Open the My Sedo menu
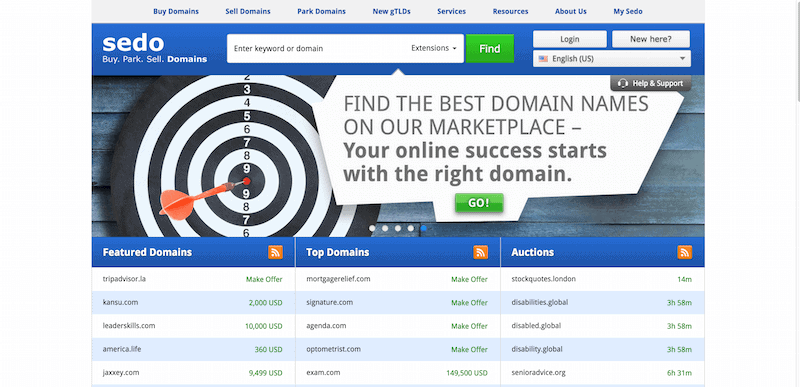800x387 pixels. (x=628, y=11)
